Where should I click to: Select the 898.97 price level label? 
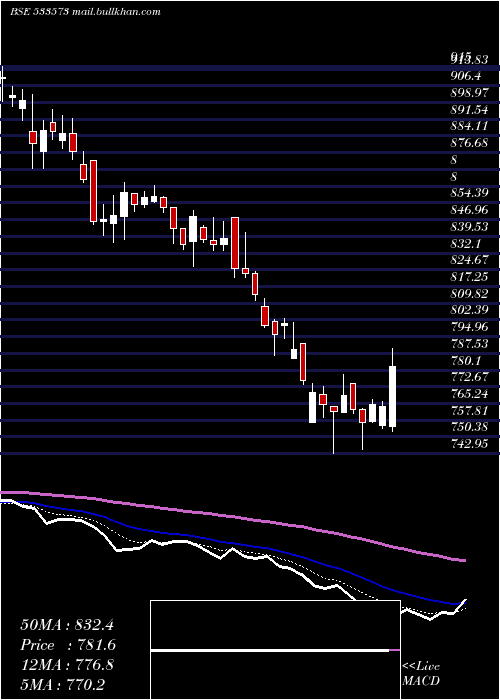pos(469,93)
